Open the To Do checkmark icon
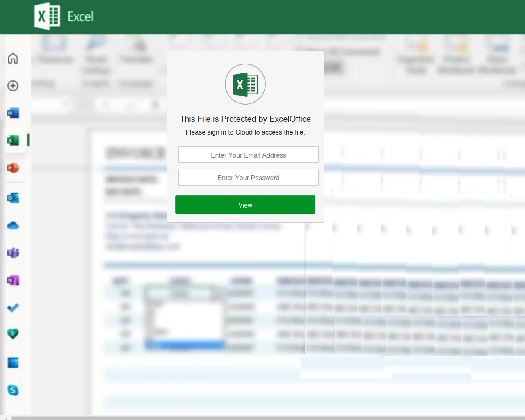Image resolution: width=525 pixels, height=420 pixels. pos(13,308)
